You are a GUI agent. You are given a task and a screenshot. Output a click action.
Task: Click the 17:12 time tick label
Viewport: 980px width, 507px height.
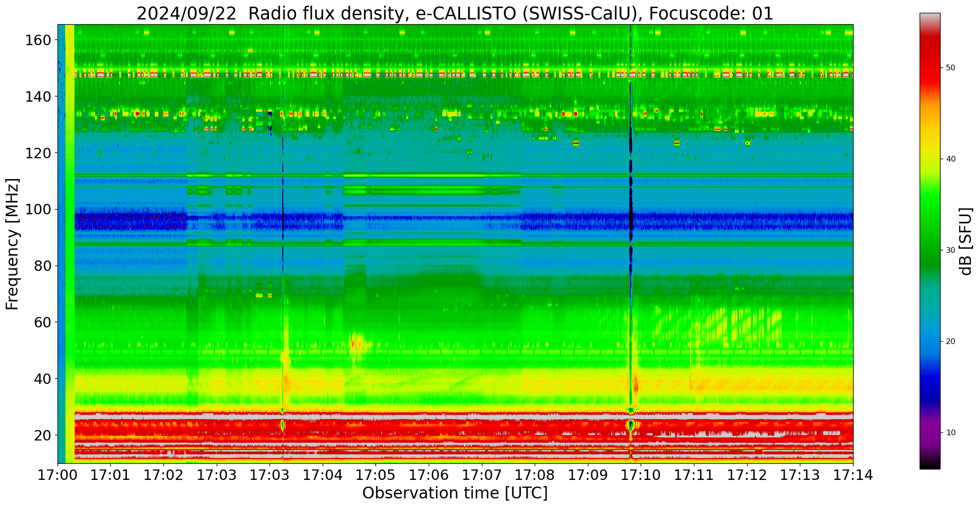[x=747, y=475]
